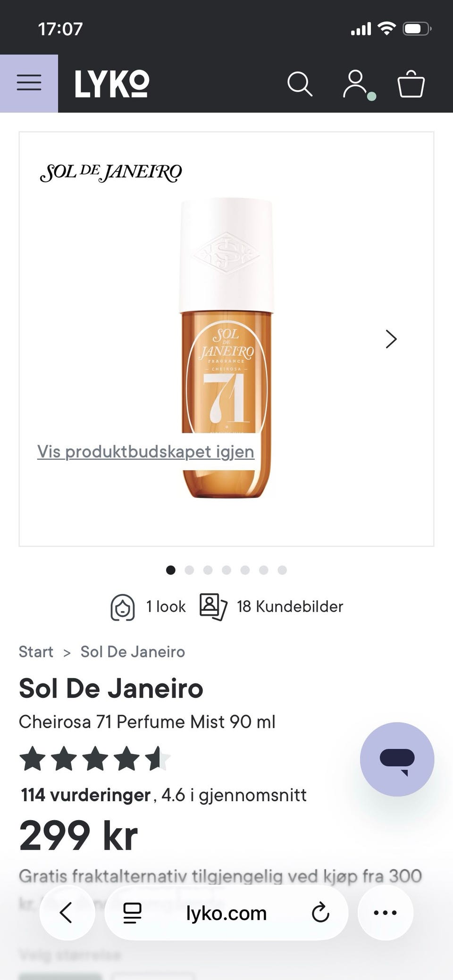Reload the page with refresh icon
Screen dimensions: 453x980
[x=320, y=913]
